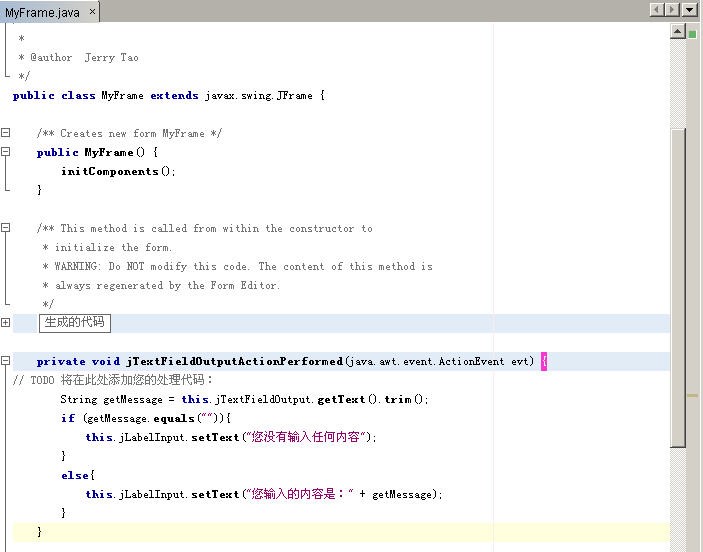This screenshot has height=552, width=703.
Task: Collapse the public MyFrame() constructor fold
Action: (x=5, y=152)
